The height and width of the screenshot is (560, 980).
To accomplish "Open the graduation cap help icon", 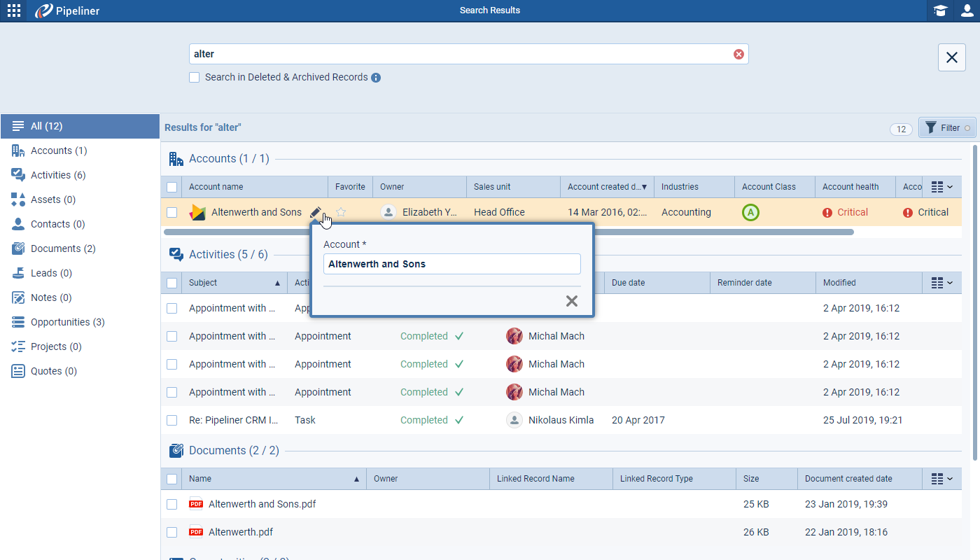I will point(940,10).
